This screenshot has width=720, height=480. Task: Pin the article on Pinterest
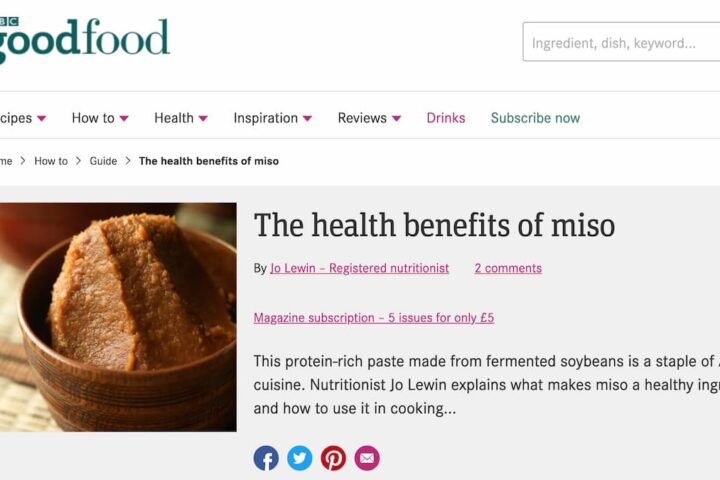pos(333,458)
